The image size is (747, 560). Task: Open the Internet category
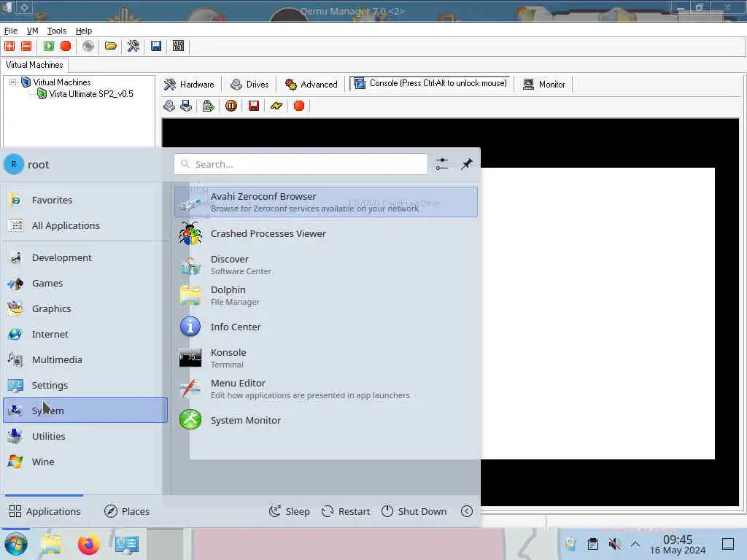tap(85, 334)
